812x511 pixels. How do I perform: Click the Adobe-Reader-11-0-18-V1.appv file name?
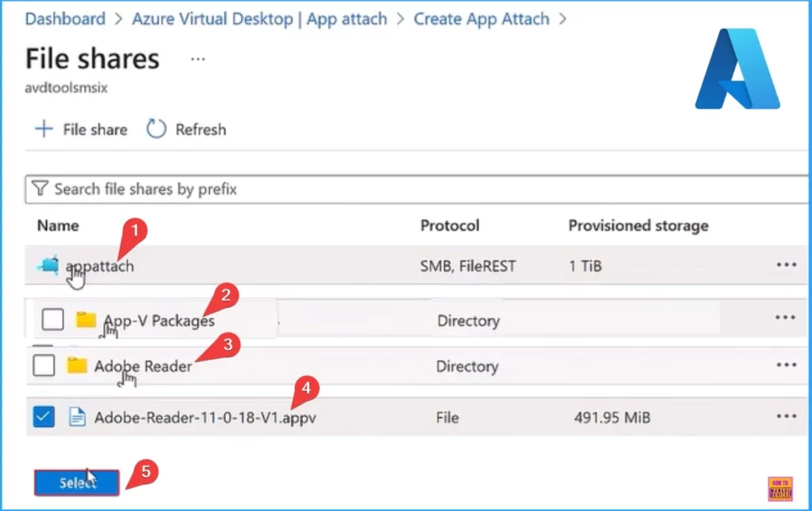[x=205, y=417]
